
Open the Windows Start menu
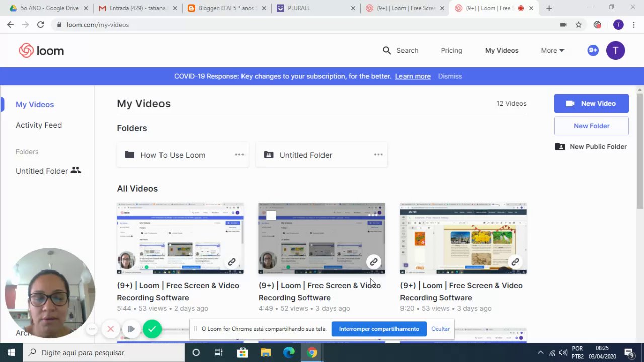[x=11, y=352]
